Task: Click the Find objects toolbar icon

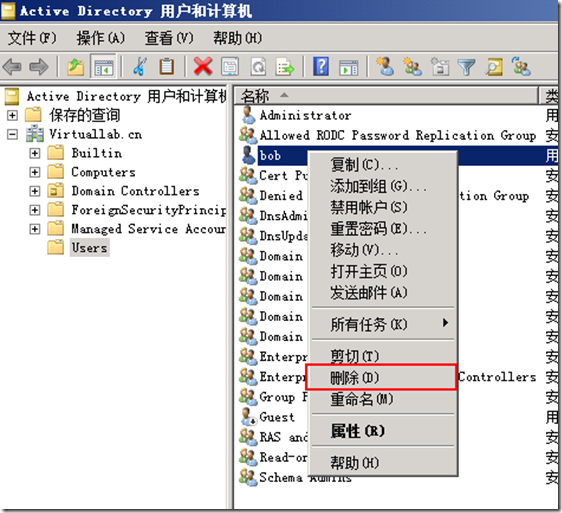Action: click(x=494, y=67)
